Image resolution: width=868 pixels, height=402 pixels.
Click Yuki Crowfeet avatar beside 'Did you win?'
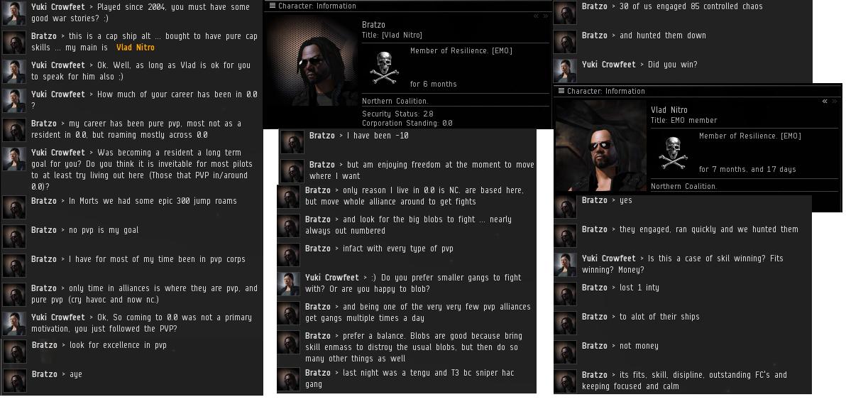point(565,71)
